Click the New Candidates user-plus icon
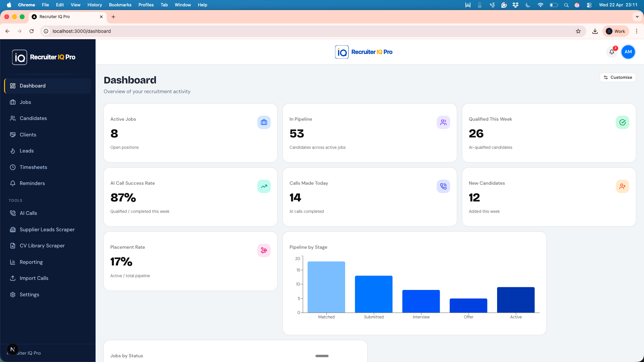The height and width of the screenshot is (362, 644). 622,186
